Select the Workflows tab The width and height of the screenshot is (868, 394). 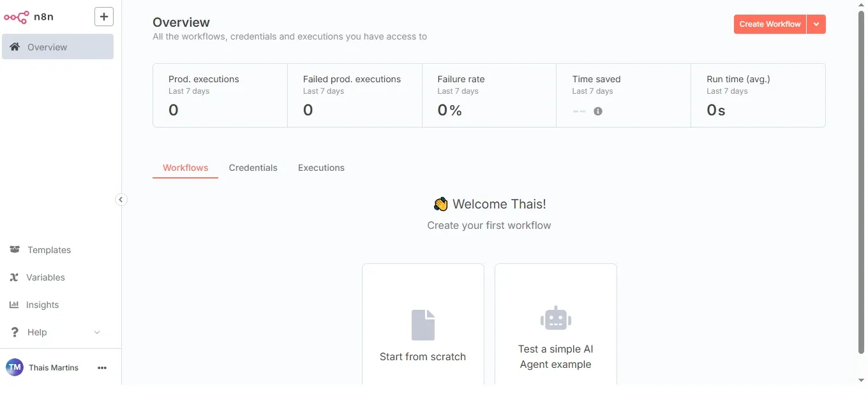coord(185,168)
